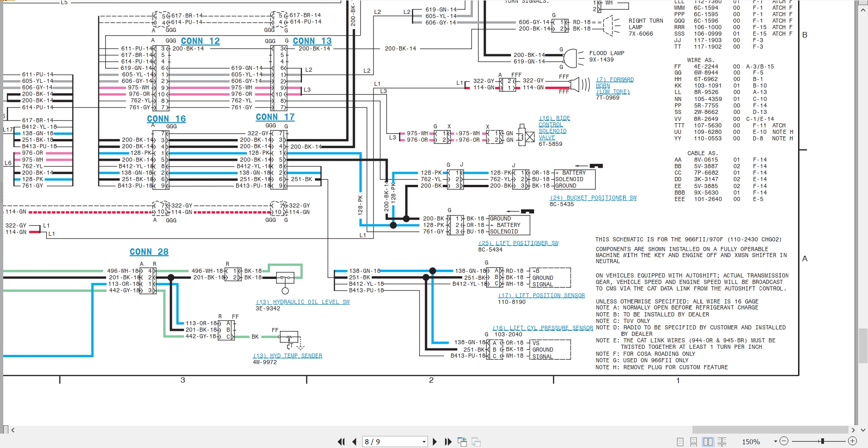The width and height of the screenshot is (868, 448).
Task: Open Bucket Positioner SW link
Action: (x=593, y=198)
